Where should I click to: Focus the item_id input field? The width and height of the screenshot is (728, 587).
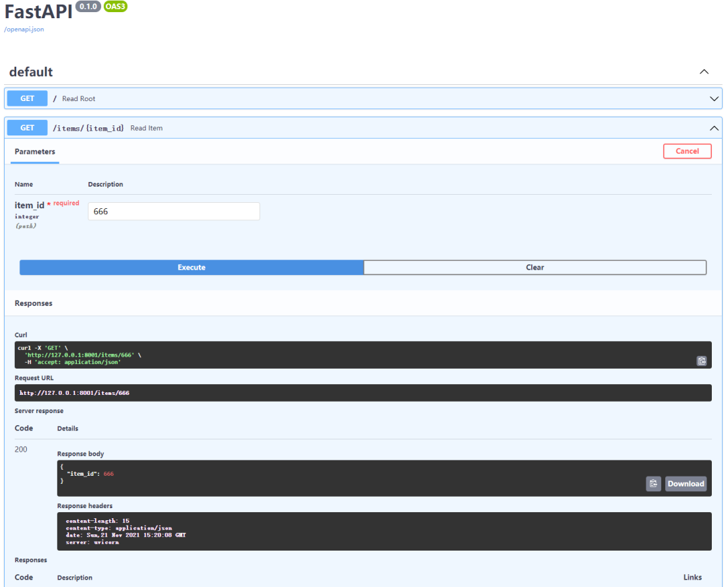pyautogui.click(x=174, y=211)
